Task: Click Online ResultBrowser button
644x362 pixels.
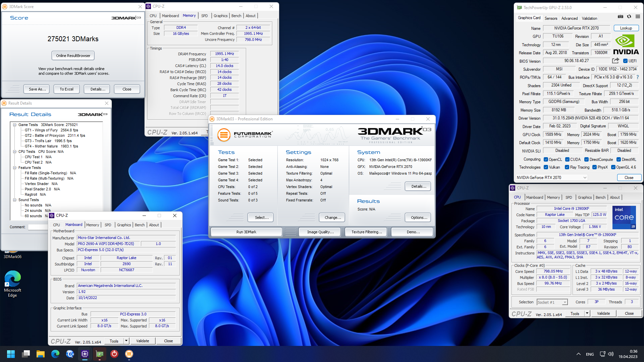Action: [73, 56]
